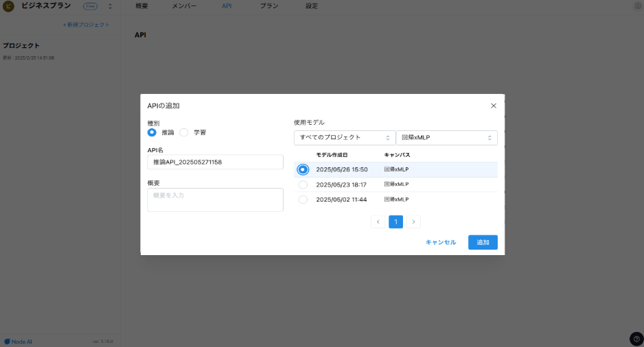Select the model created 2025/05/23 18:17

(x=303, y=184)
